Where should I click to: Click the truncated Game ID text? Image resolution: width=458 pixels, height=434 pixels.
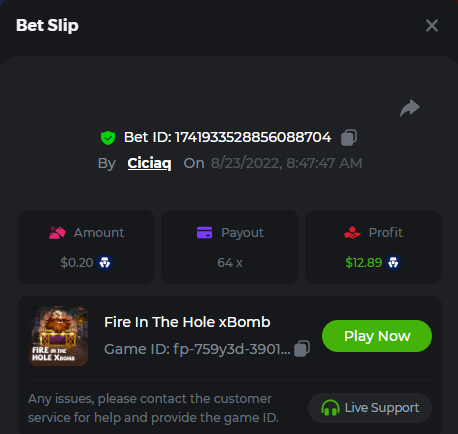click(197, 349)
